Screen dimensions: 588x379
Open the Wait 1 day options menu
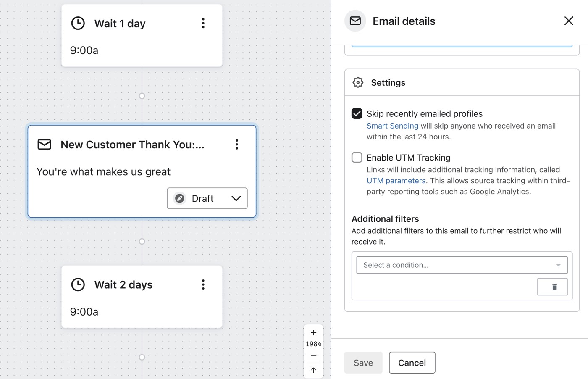[x=203, y=24]
